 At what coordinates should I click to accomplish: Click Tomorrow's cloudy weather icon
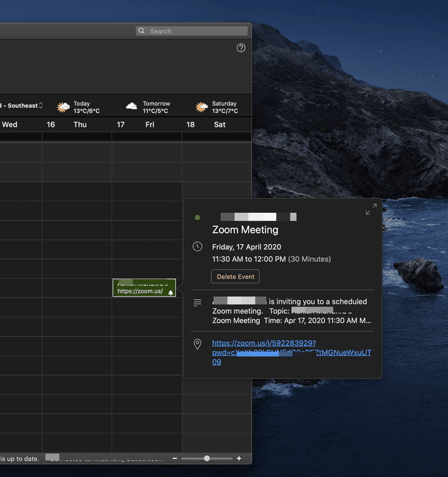(132, 106)
